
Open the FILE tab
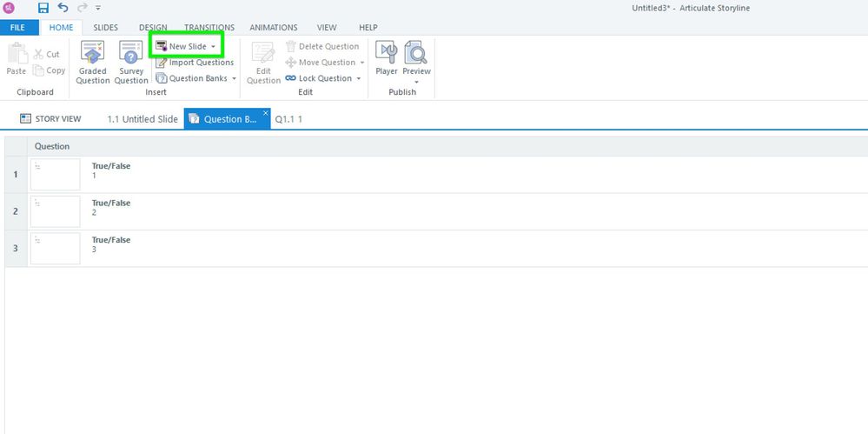[17, 27]
